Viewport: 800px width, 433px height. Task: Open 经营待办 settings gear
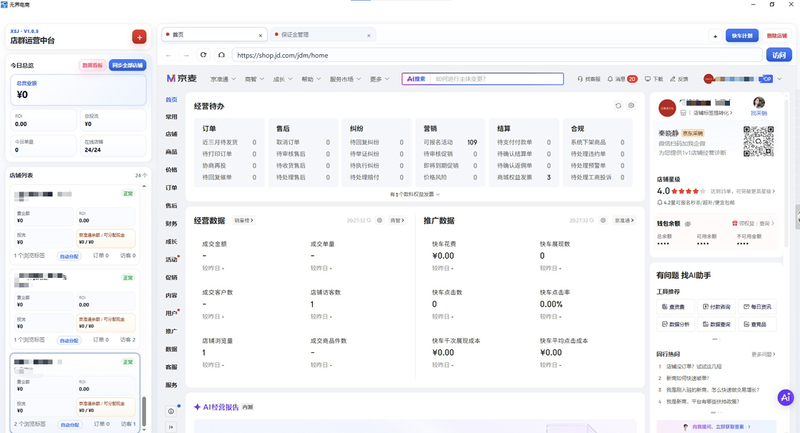point(631,106)
